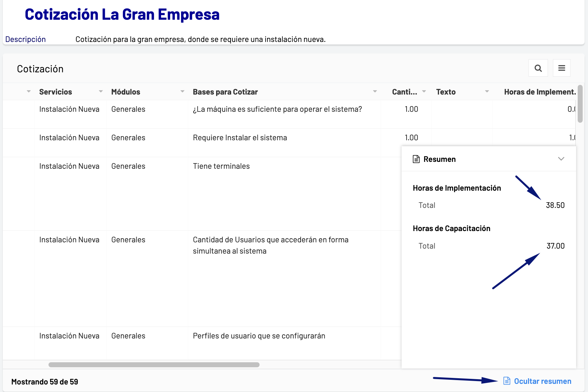Click the vertical scrollbar thumb
Image resolution: width=588 pixels, height=392 pixels.
(580, 104)
